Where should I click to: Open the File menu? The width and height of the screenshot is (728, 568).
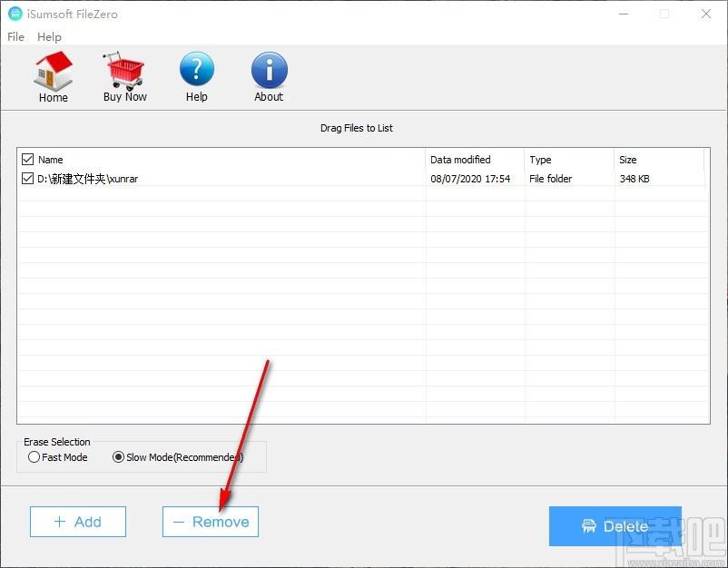(x=15, y=36)
